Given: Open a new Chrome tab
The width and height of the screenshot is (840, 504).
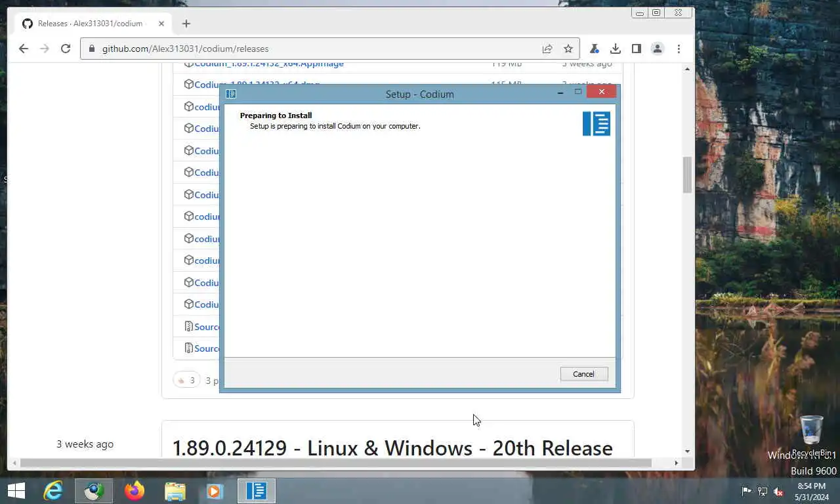Looking at the screenshot, I should pyautogui.click(x=186, y=24).
